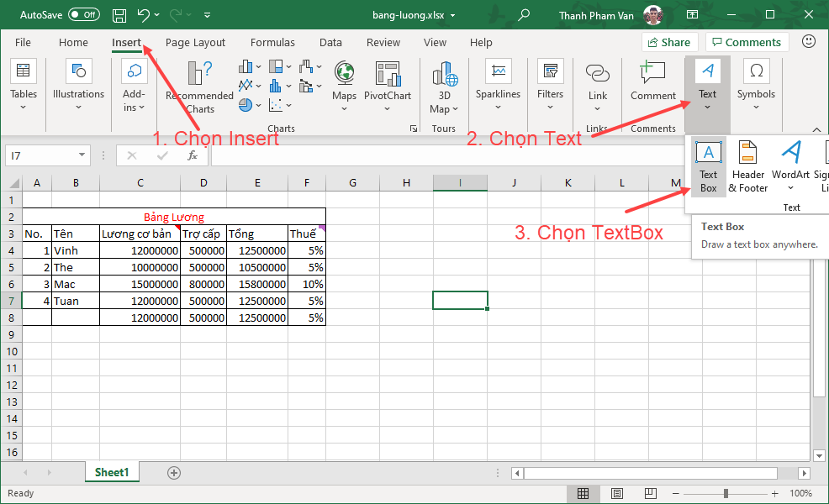Select column C header
The image size is (829, 504).
pyautogui.click(x=140, y=183)
